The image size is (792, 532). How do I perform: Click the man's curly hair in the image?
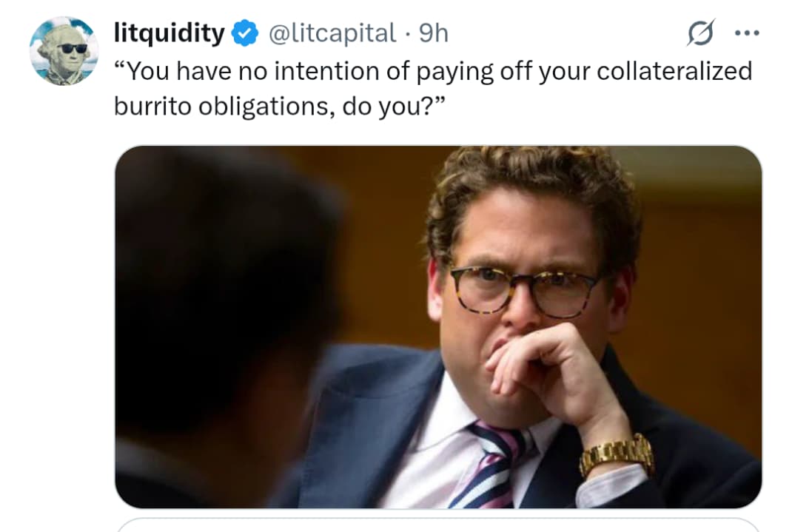point(534,202)
